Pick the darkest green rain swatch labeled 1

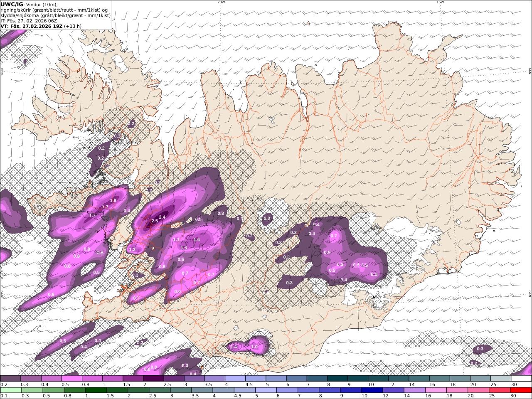(96, 390)
